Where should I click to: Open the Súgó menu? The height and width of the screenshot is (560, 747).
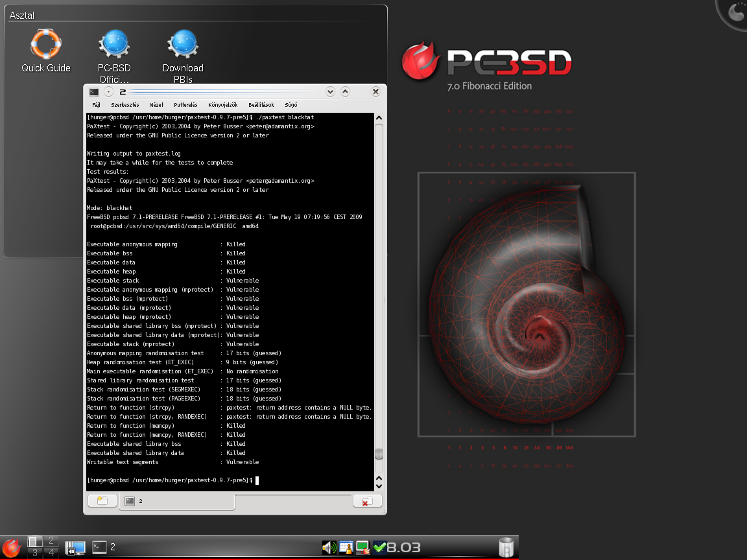coord(291,105)
